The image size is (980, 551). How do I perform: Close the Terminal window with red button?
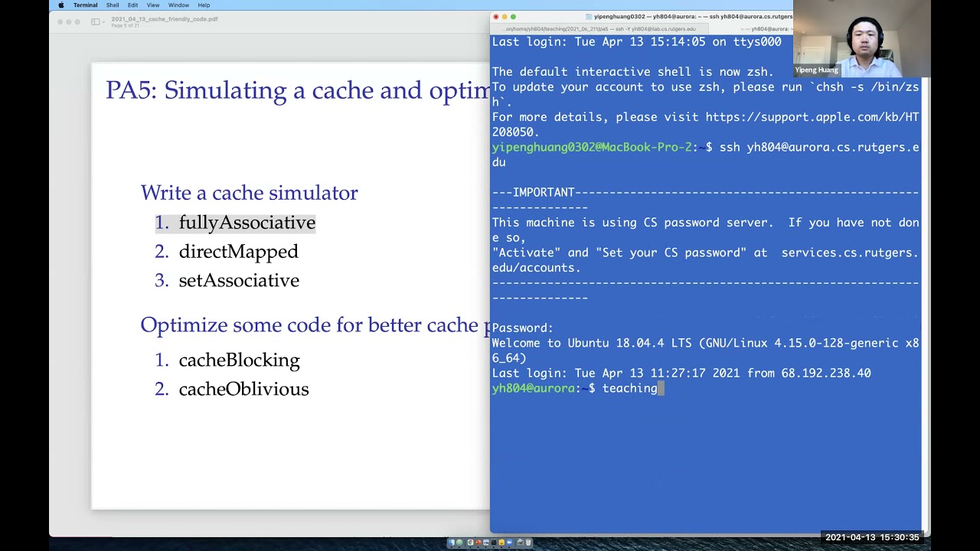pyautogui.click(x=496, y=16)
